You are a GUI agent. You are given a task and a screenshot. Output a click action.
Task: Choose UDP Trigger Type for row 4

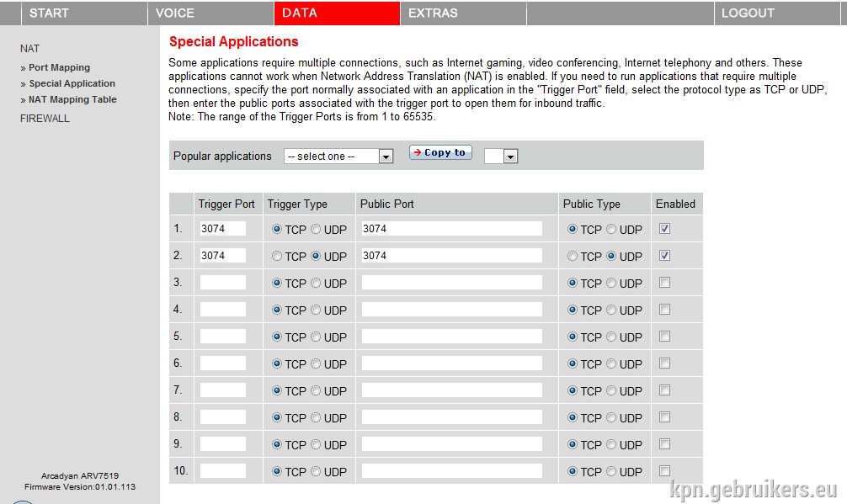(x=316, y=310)
